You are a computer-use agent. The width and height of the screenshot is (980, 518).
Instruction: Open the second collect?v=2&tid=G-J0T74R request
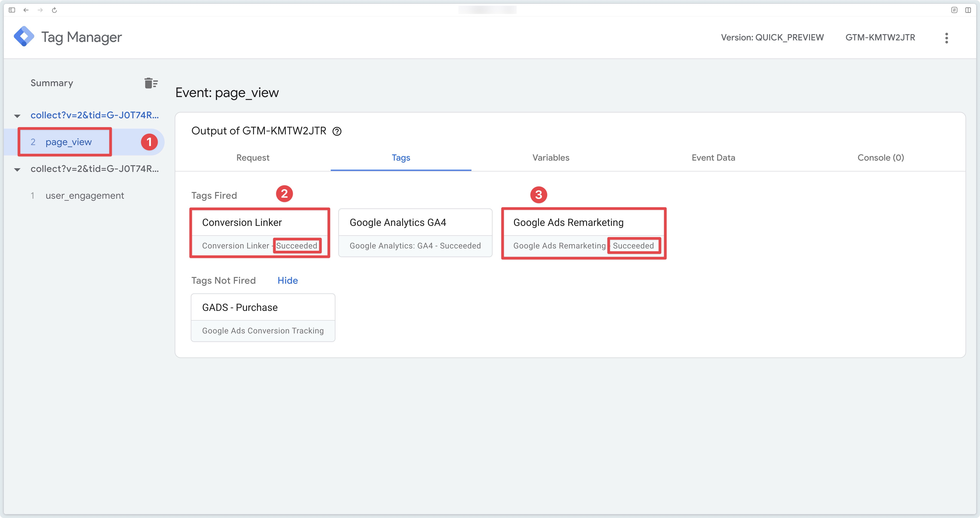coord(94,169)
